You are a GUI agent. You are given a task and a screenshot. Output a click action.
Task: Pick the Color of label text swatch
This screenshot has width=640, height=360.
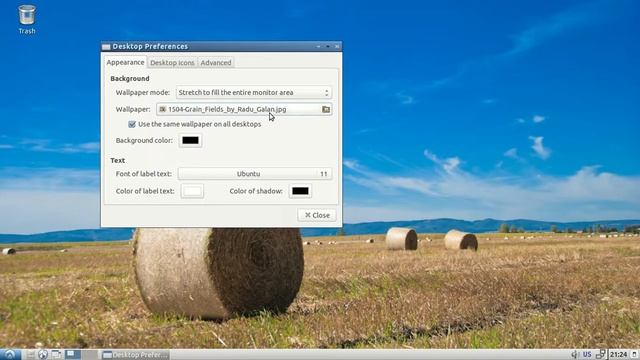click(192, 191)
